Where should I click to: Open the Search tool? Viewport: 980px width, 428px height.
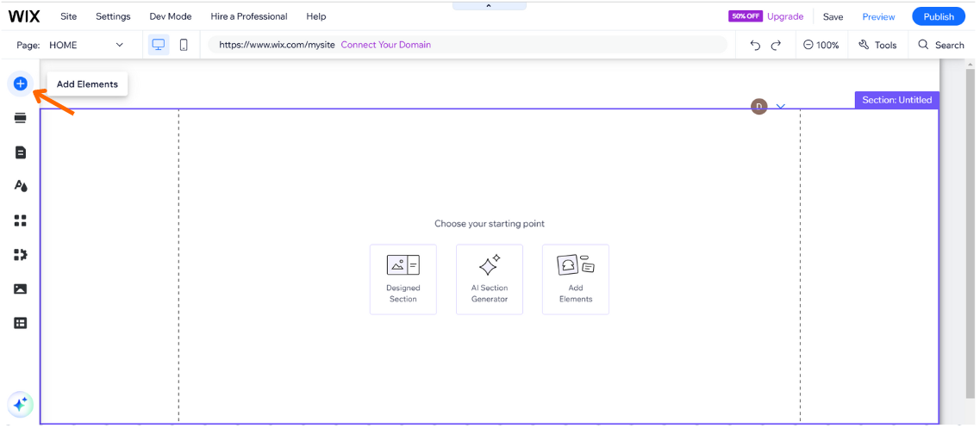coord(940,45)
